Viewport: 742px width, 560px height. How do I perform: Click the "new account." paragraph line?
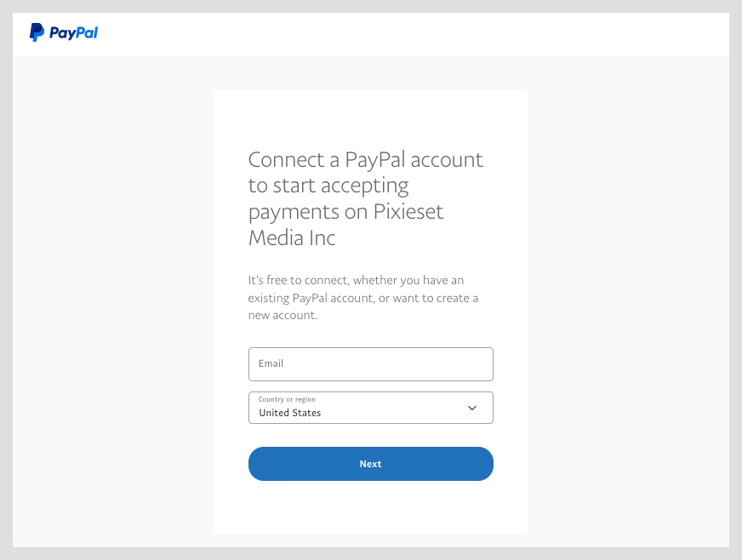click(283, 315)
